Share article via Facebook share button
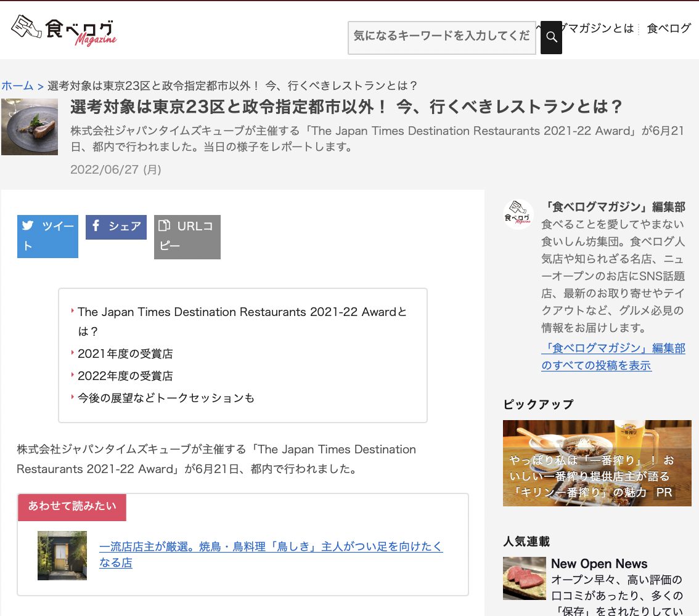Screen dimensions: 699x616 coord(116,227)
